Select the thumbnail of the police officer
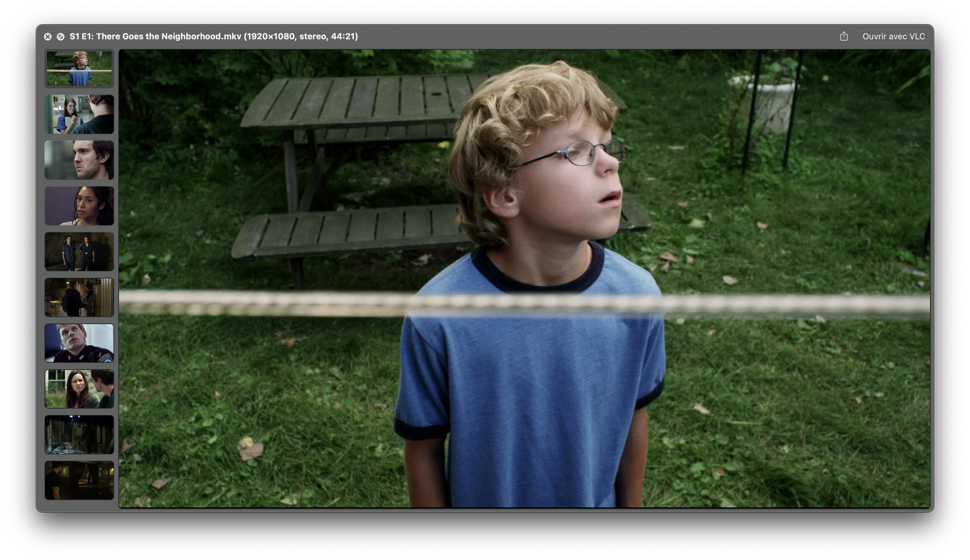 (x=79, y=343)
